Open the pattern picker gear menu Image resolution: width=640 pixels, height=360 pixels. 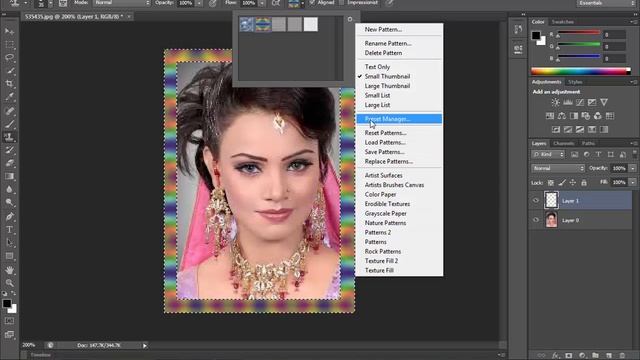[x=350, y=19]
